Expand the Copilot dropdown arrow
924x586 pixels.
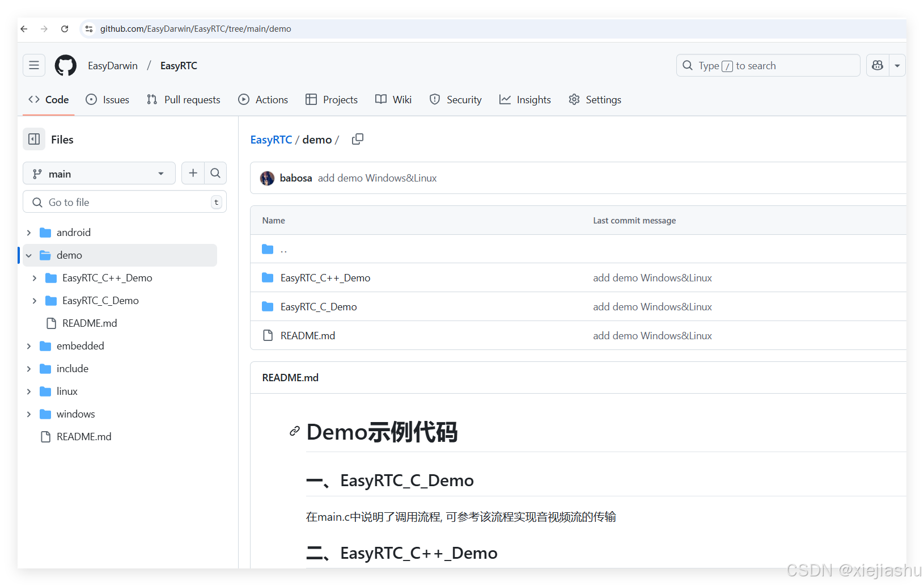[x=897, y=65]
